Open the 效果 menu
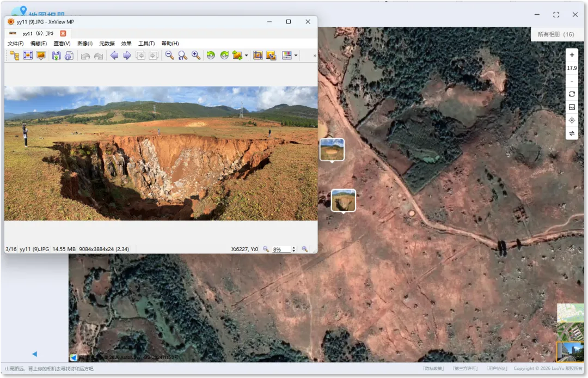This screenshot has height=378, width=588. pyautogui.click(x=126, y=44)
